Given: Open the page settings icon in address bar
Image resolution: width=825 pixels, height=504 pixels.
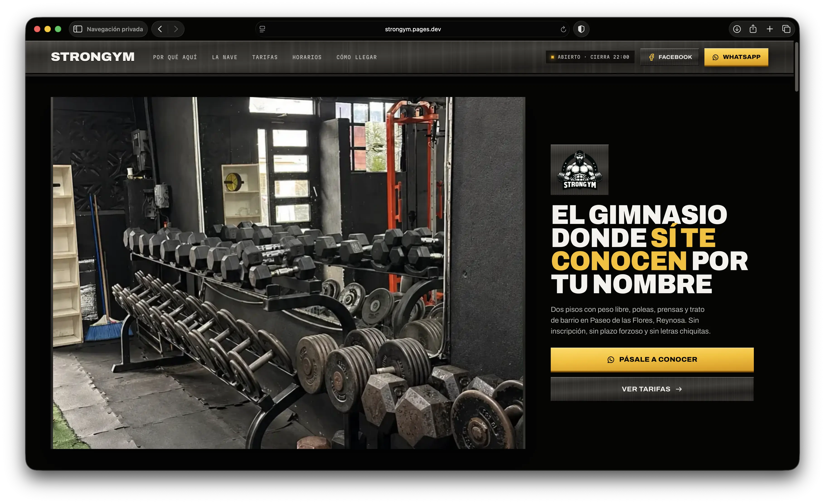Looking at the screenshot, I should pos(262,29).
